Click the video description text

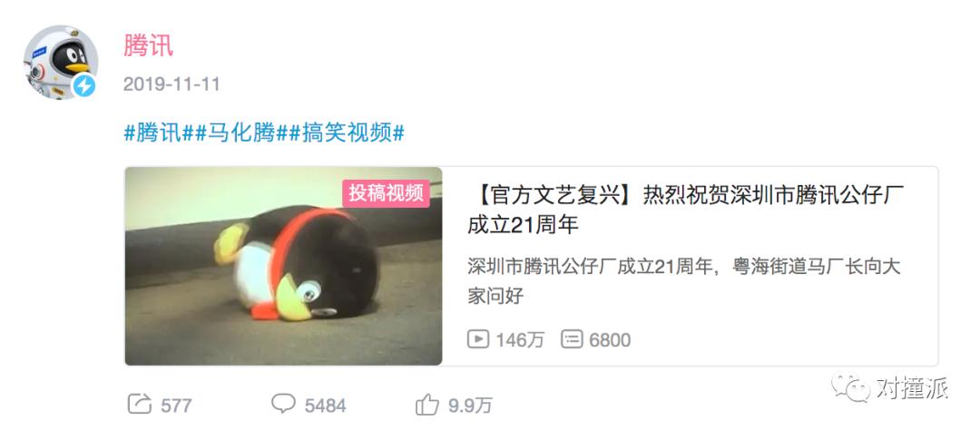684,281
